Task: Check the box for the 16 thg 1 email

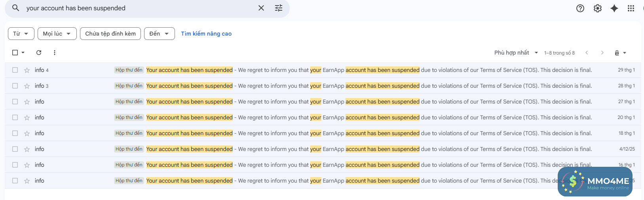Action: tap(15, 165)
